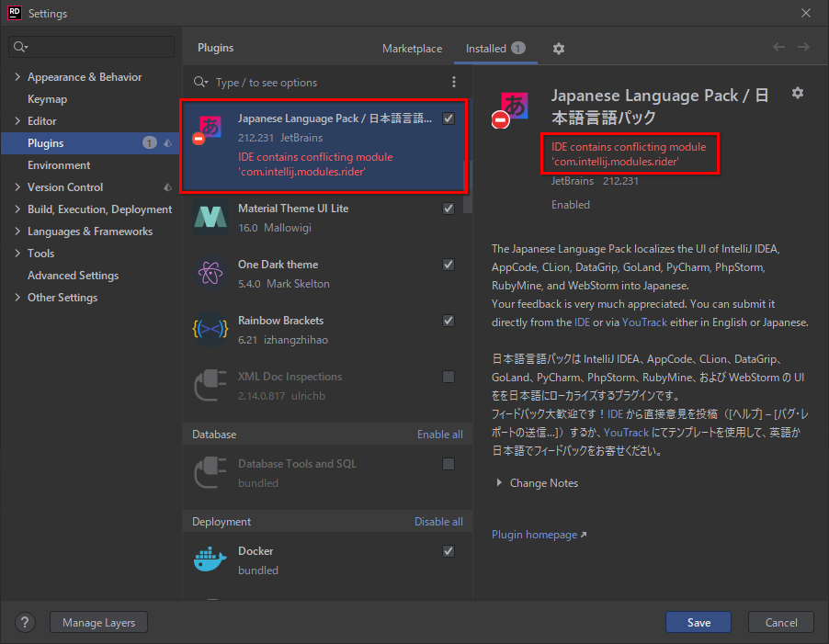Expand Other Settings node

click(17, 298)
